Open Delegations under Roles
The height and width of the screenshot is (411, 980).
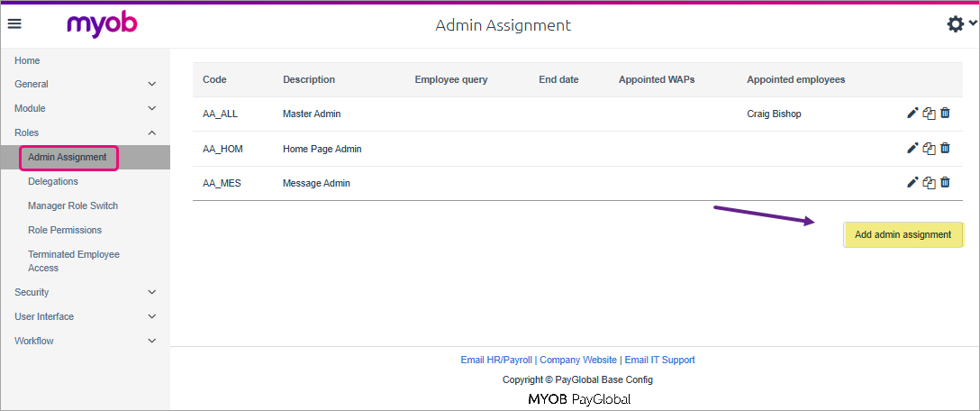53,181
